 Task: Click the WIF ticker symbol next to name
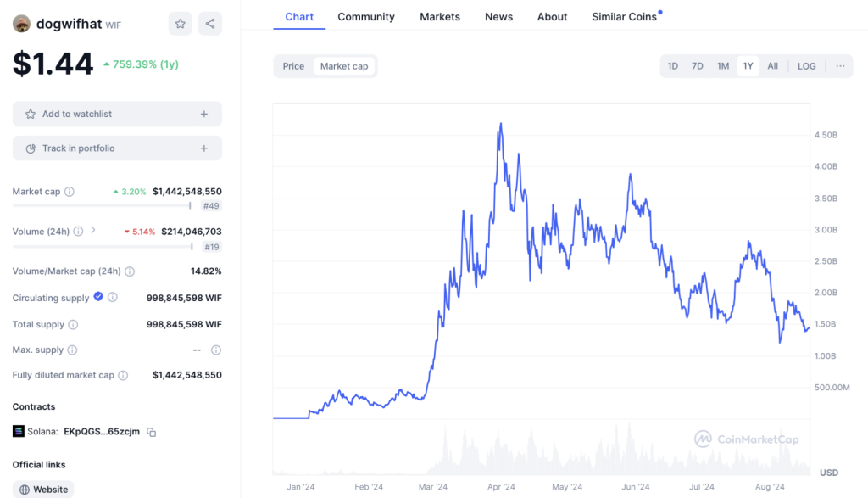(x=113, y=25)
